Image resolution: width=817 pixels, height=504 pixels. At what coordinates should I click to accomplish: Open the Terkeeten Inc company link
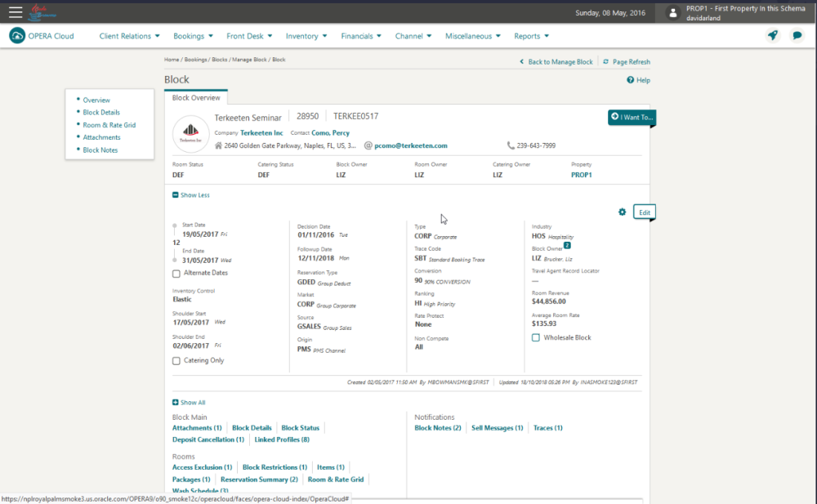click(261, 133)
